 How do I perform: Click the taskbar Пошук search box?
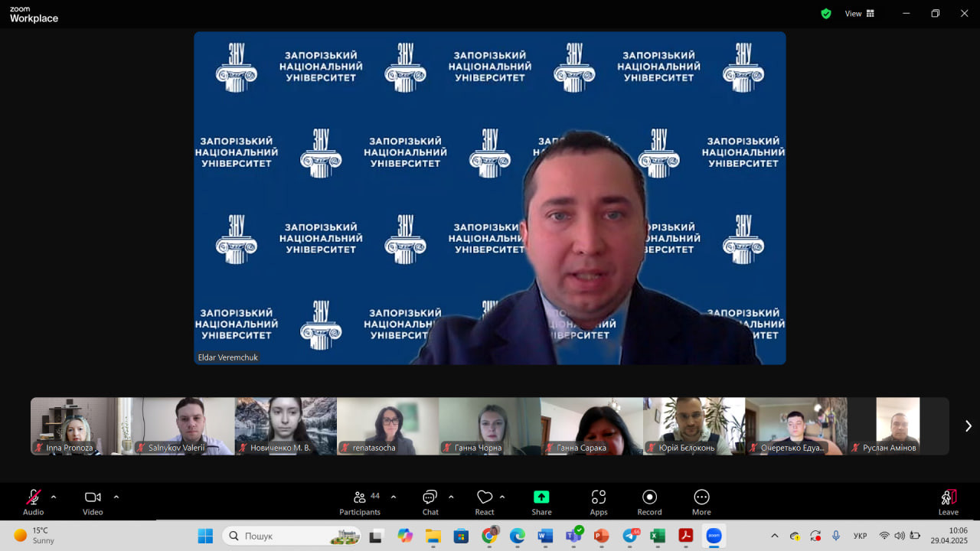coord(292,536)
